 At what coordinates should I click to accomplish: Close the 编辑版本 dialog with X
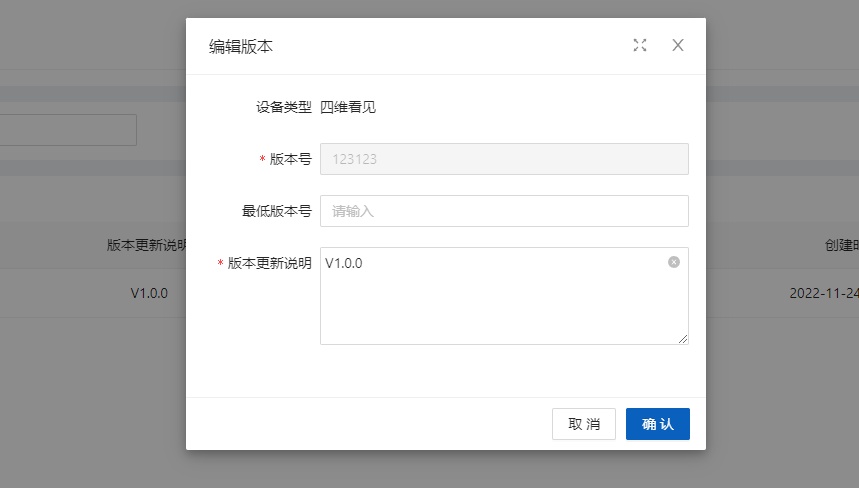(x=678, y=45)
